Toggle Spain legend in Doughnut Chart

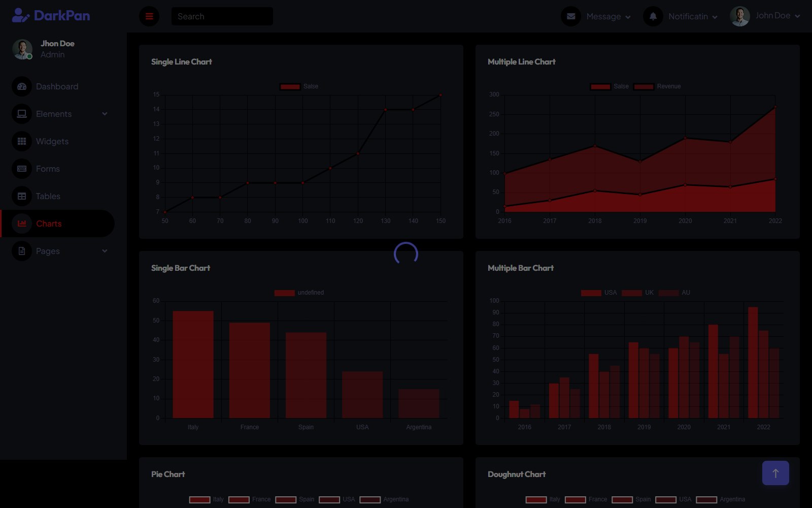coord(631,499)
